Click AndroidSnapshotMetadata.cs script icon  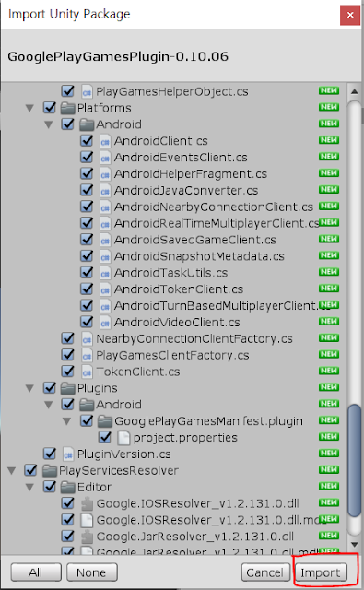(105, 256)
